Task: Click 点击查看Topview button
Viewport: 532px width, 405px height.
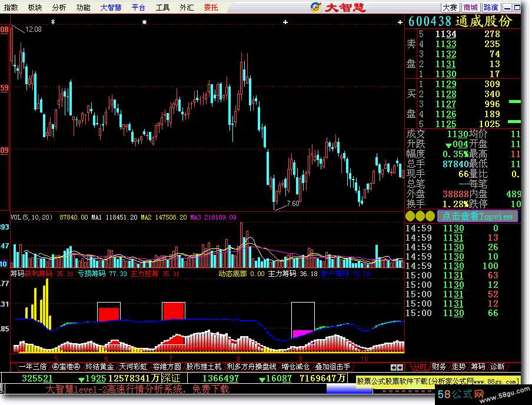Action: coord(477,216)
